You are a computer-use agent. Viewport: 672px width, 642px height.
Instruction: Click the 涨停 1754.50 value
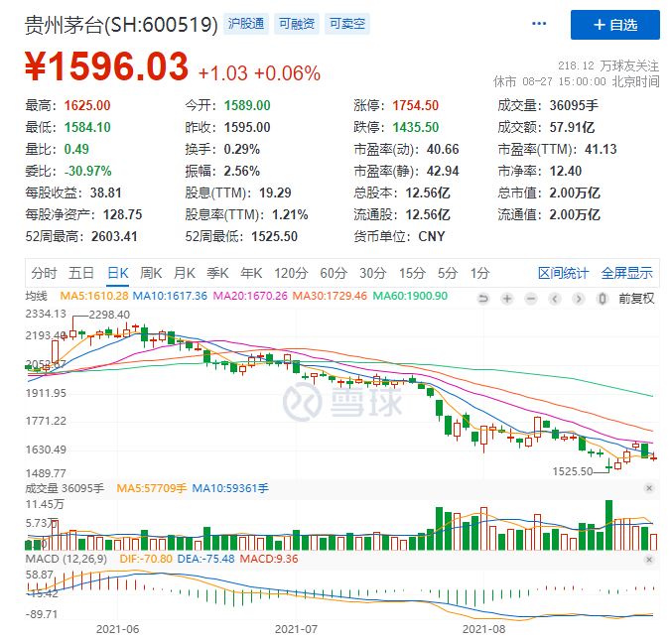pyautogui.click(x=415, y=105)
